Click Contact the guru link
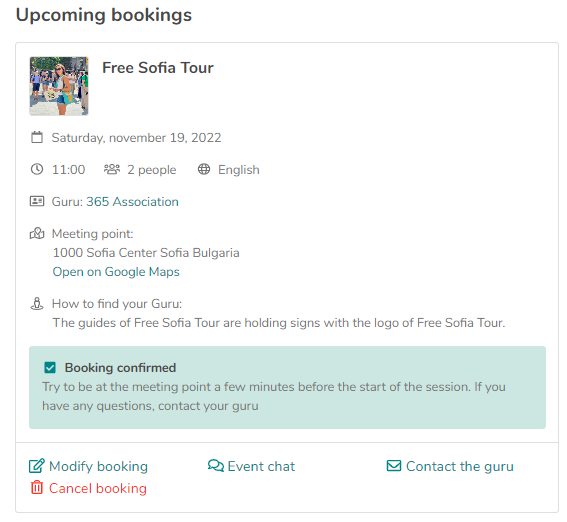 pyautogui.click(x=460, y=466)
